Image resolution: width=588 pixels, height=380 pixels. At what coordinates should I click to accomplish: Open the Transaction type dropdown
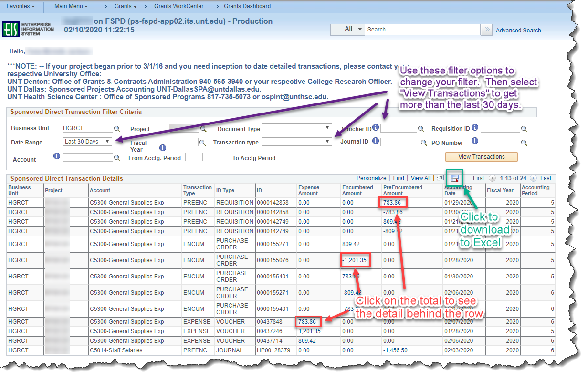296,141
